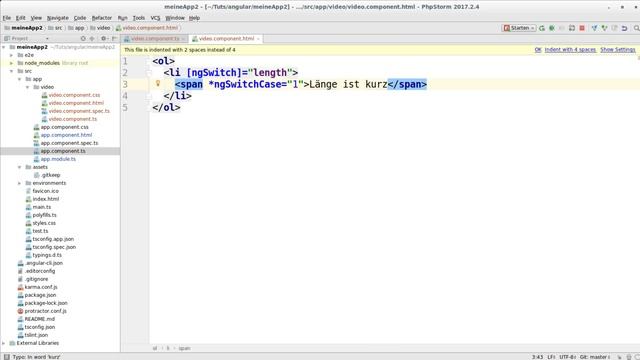Click the LF line separator widget

pos(551,357)
